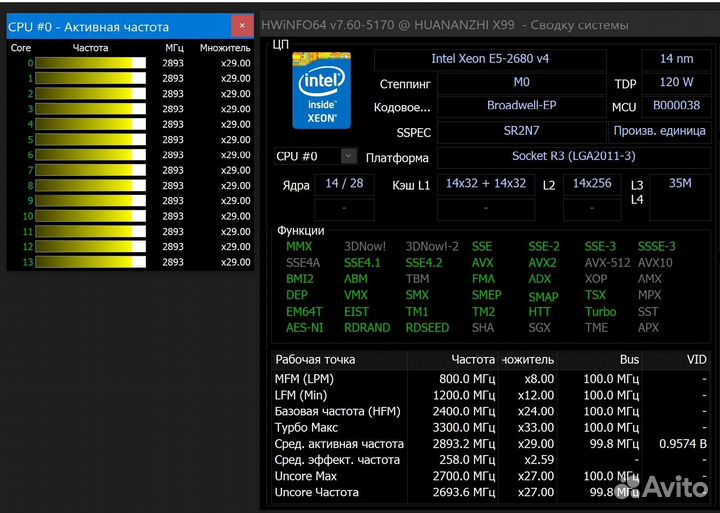Image resolution: width=720 pixels, height=513 pixels.
Task: Click the Bus column header
Action: tap(599, 360)
